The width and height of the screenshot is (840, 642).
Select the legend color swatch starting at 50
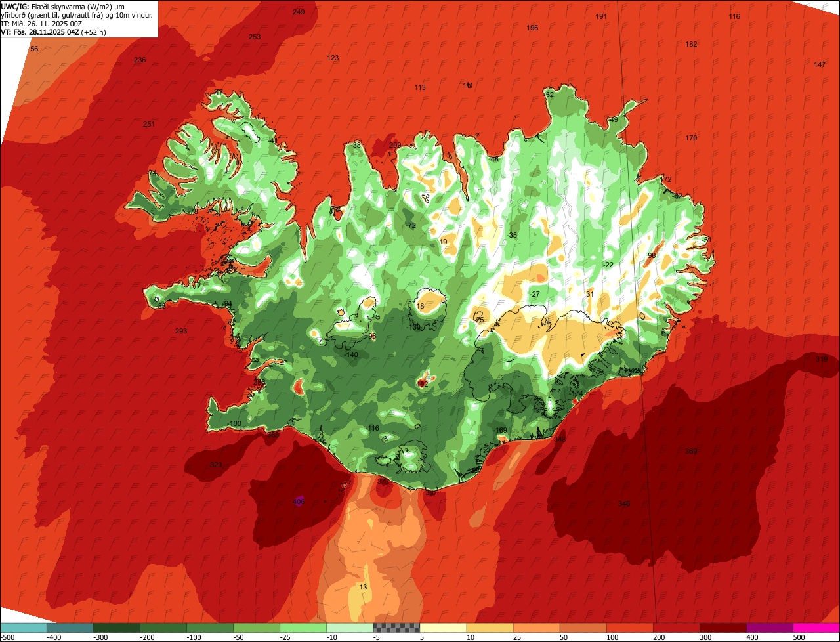click(582, 627)
